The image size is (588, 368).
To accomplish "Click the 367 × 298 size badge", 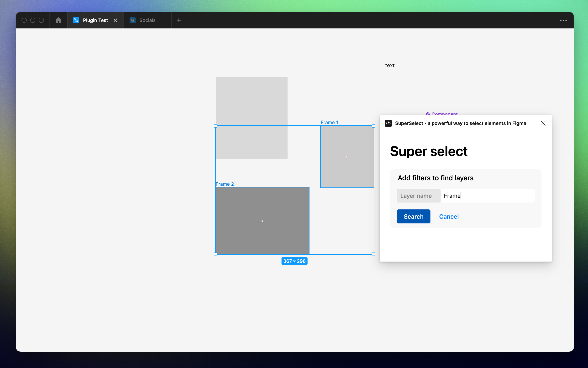I will (294, 261).
